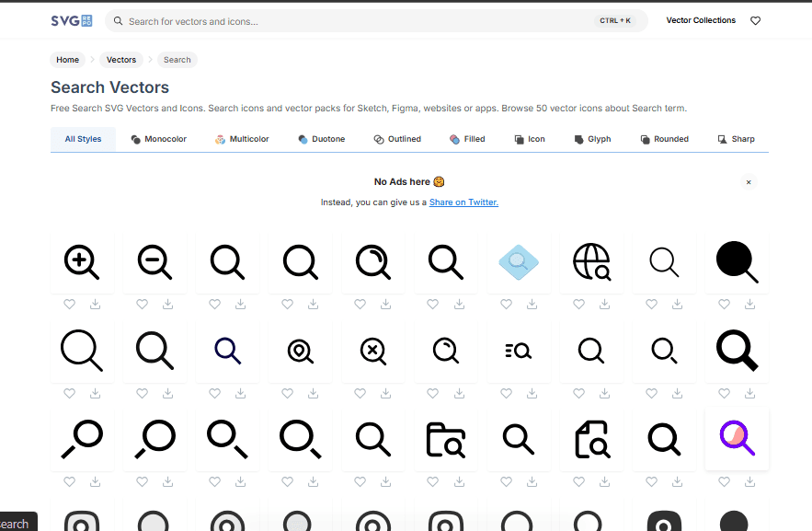Open the list search icon with lines
Image resolution: width=812 pixels, height=531 pixels.
[519, 352]
